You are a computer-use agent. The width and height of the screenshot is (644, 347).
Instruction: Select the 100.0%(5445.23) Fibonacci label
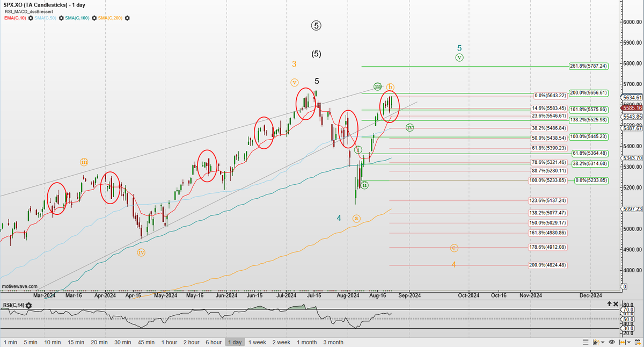pyautogui.click(x=589, y=136)
